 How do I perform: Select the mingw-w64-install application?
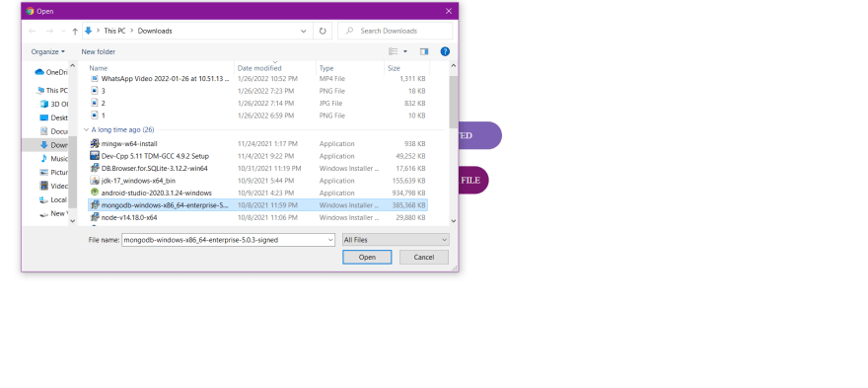point(258,143)
